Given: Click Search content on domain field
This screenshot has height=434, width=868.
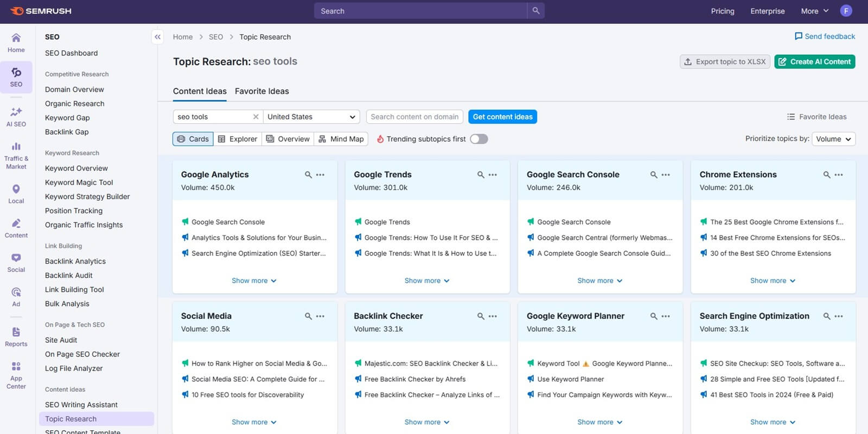Looking at the screenshot, I should coord(414,117).
